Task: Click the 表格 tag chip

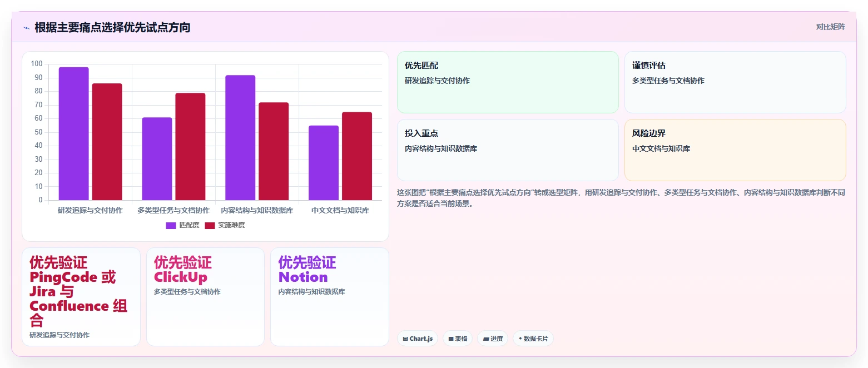Action: click(x=458, y=339)
